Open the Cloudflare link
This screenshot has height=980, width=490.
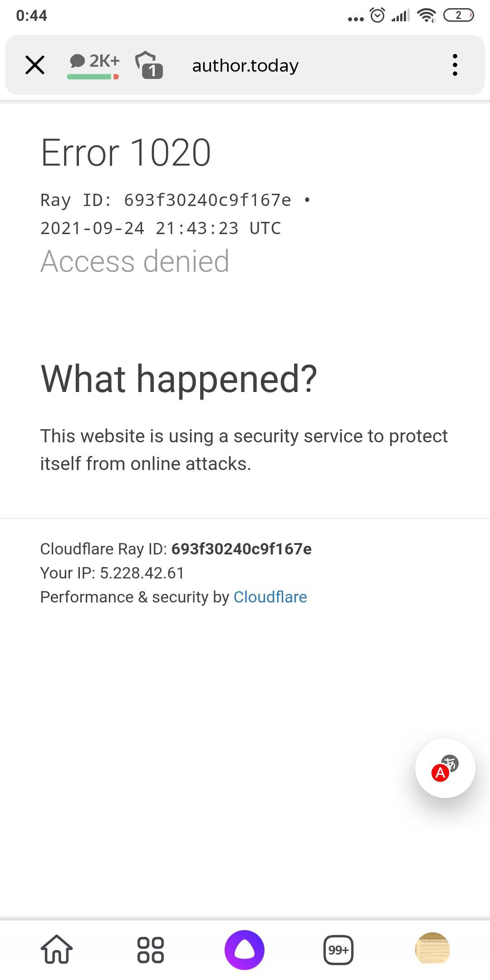point(270,597)
